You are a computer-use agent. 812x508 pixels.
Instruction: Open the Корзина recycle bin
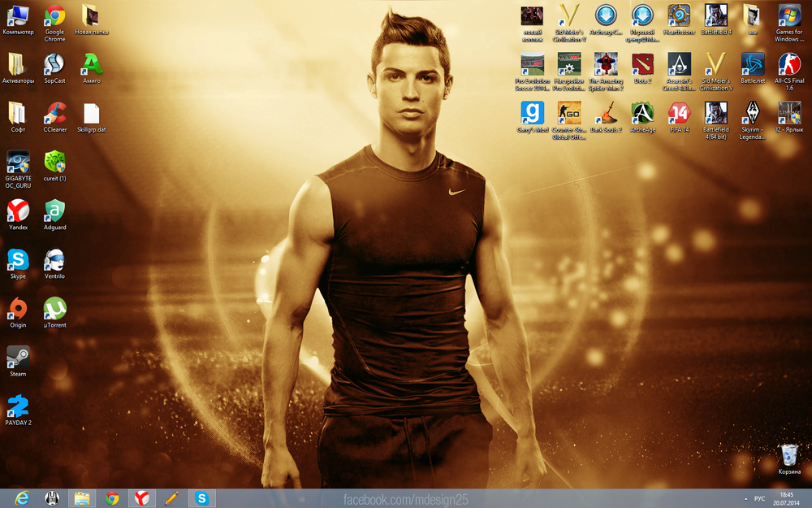click(x=789, y=456)
